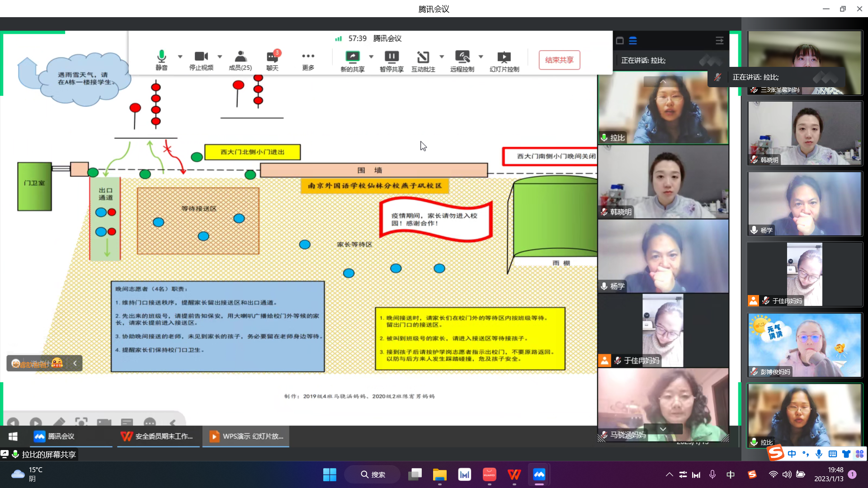Image resolution: width=868 pixels, height=488 pixels.
Task: Open the 成员(25) members list
Action: click(241, 60)
